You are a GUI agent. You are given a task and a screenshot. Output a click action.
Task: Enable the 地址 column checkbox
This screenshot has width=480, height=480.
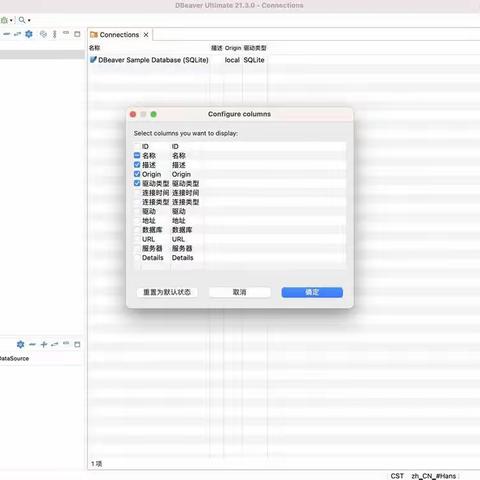click(x=137, y=221)
